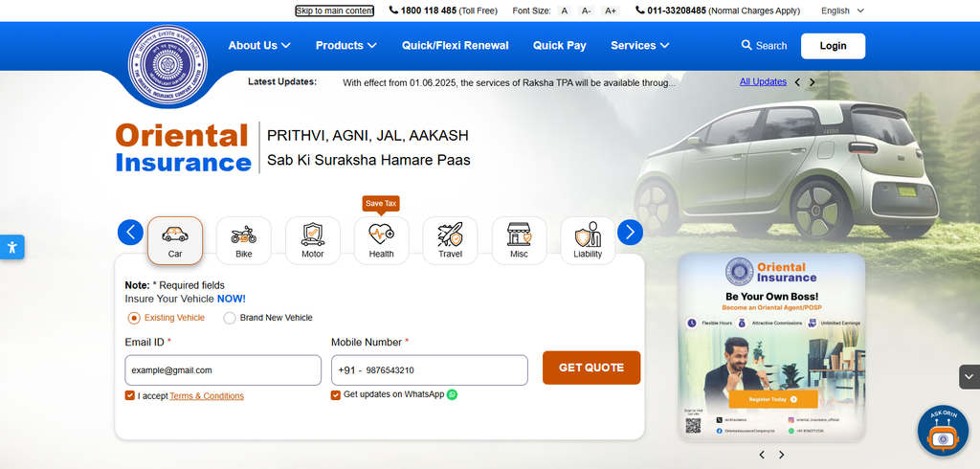Open the Misc insurance category
The width and height of the screenshot is (980, 469).
coord(519,240)
